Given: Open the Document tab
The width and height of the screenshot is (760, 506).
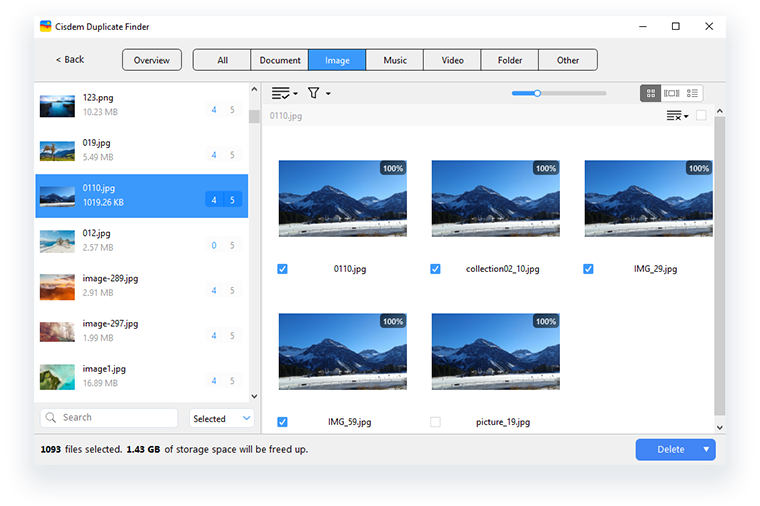Looking at the screenshot, I should (280, 60).
